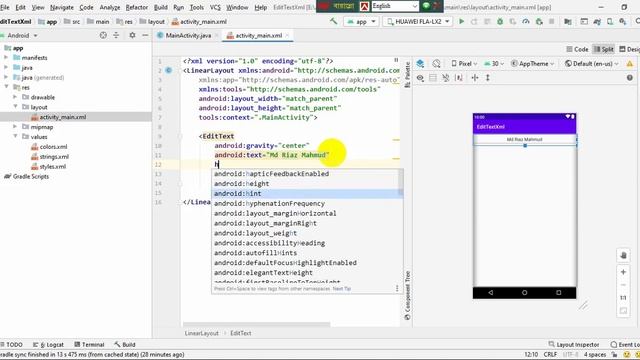Collapse the res folder in tree
640x360 pixels.
(x=7, y=87)
